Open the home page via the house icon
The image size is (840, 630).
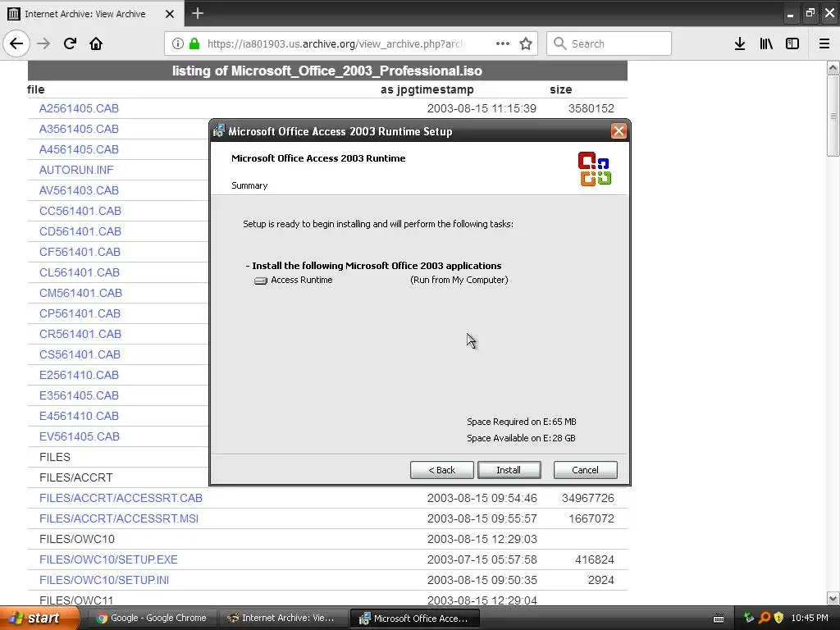(96, 43)
